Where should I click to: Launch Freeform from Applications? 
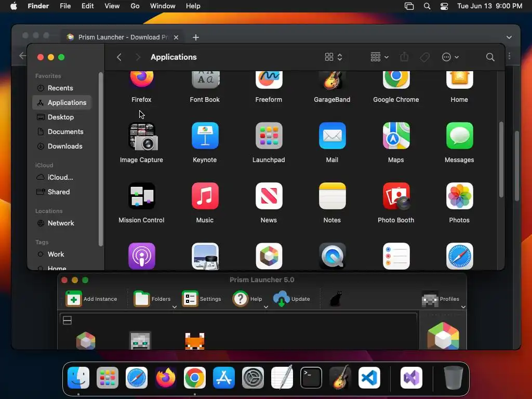click(269, 80)
